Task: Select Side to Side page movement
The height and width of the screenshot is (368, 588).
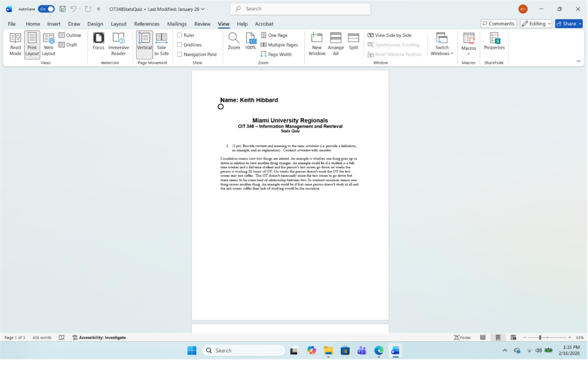Action: point(161,44)
